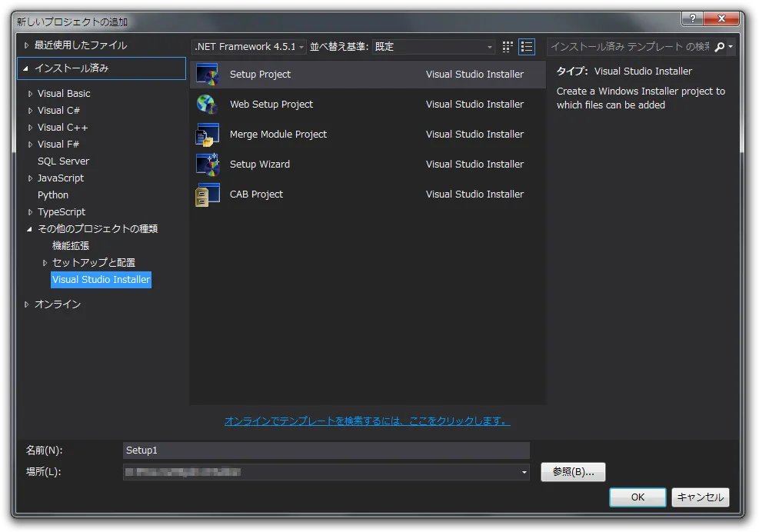The height and width of the screenshot is (532, 759).
Task: Open the sort order dropdown showing 既定
Action: pyautogui.click(x=433, y=46)
